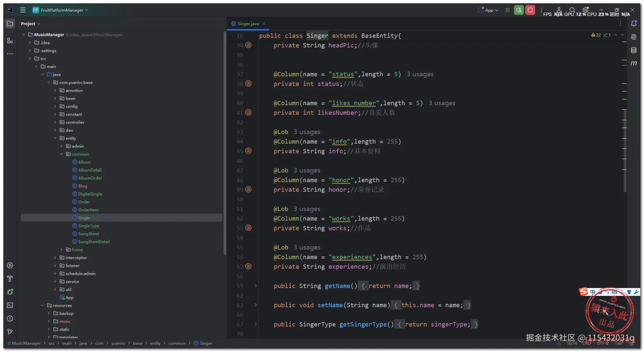Open the Notifications panel

click(634, 24)
